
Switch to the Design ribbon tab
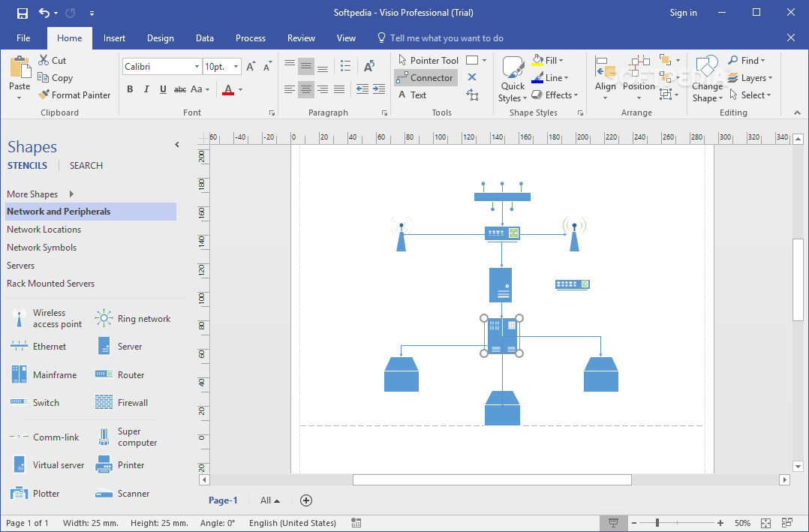pyautogui.click(x=160, y=38)
